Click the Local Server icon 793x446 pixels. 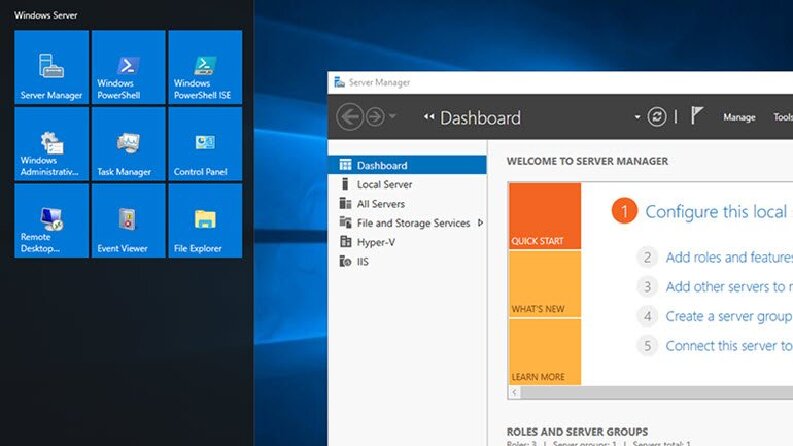click(345, 184)
